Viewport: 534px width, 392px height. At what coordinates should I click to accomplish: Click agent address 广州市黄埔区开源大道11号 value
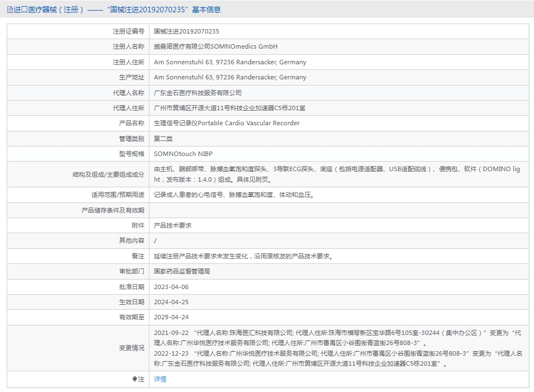coord(229,108)
